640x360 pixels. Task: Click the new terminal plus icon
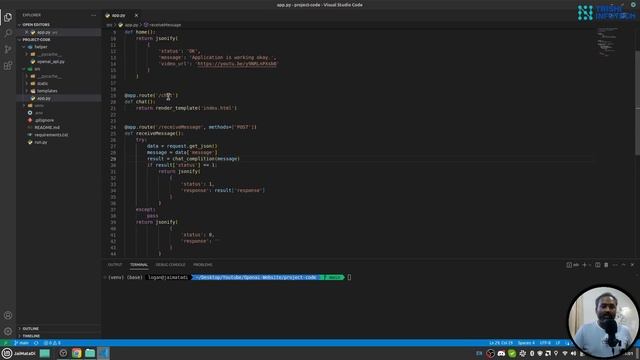(x=584, y=265)
